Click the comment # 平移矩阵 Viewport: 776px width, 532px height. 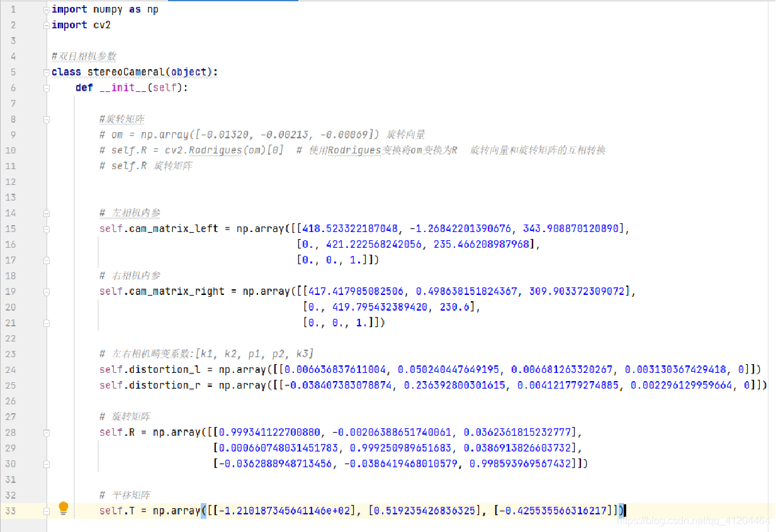click(125, 495)
